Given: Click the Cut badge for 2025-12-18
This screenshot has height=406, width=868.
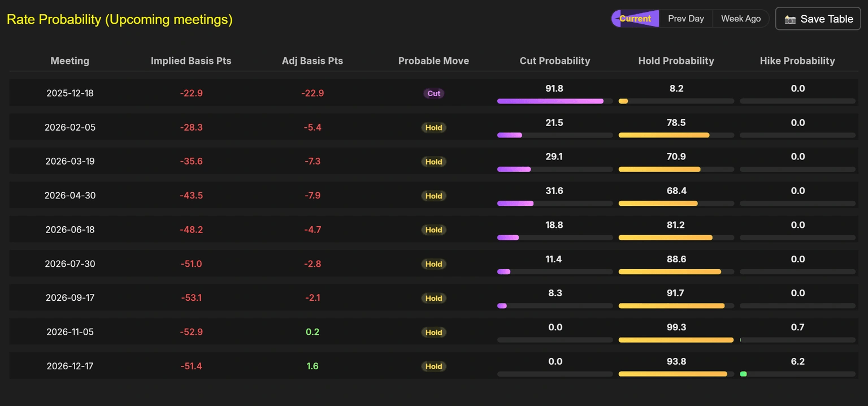Looking at the screenshot, I should 433,93.
